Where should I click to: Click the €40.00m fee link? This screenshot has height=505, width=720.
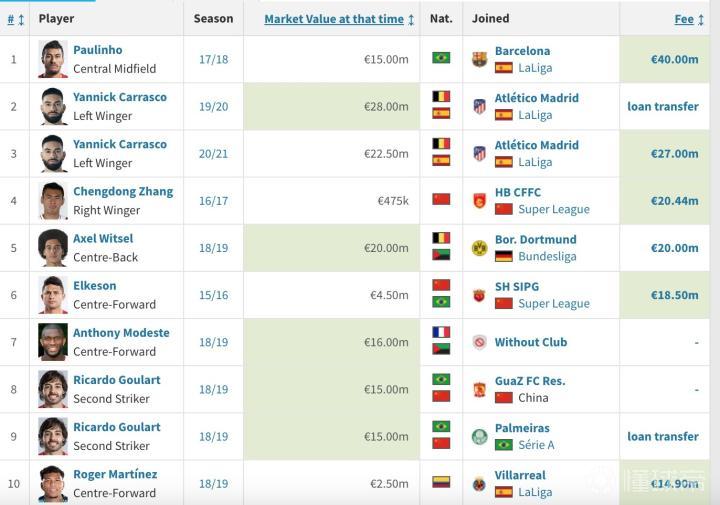pyautogui.click(x=674, y=59)
